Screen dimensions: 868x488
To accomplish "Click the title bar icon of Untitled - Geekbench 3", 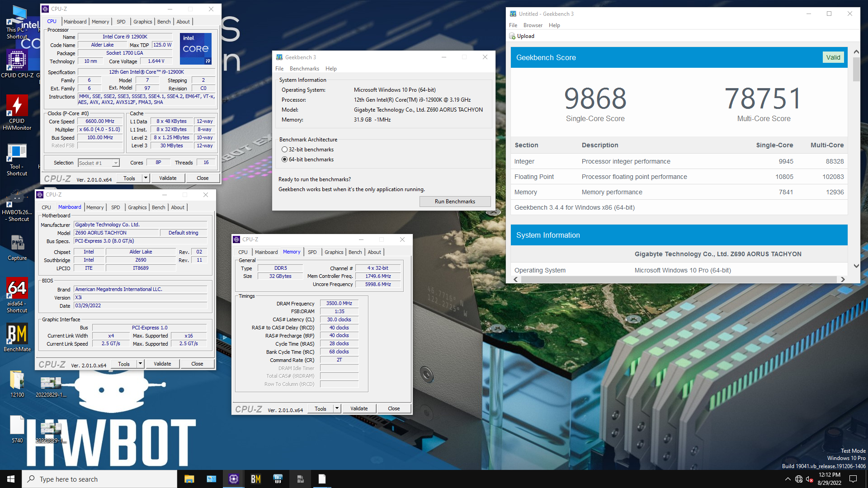I will (x=513, y=14).
